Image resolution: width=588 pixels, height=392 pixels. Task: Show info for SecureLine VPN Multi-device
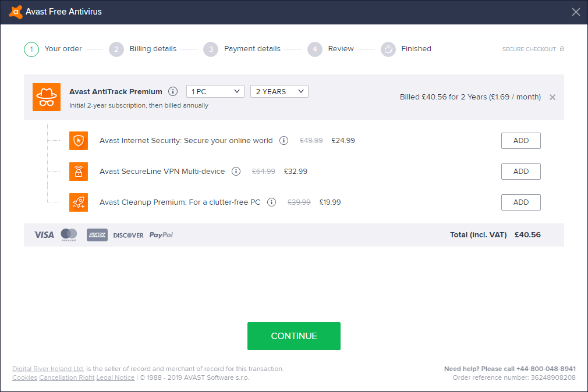click(236, 171)
